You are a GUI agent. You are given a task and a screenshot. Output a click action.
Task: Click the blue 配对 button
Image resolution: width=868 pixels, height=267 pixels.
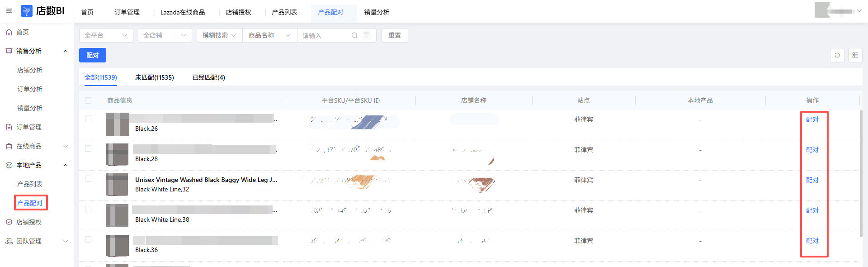pyautogui.click(x=93, y=55)
